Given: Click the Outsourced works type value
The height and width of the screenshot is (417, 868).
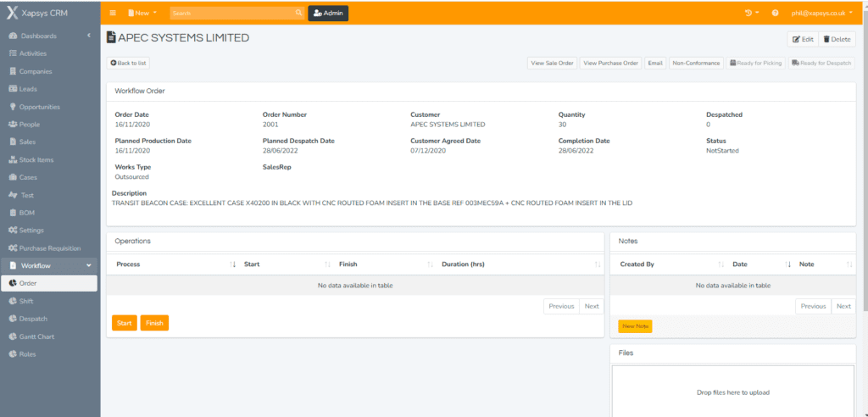Looking at the screenshot, I should 131,177.
